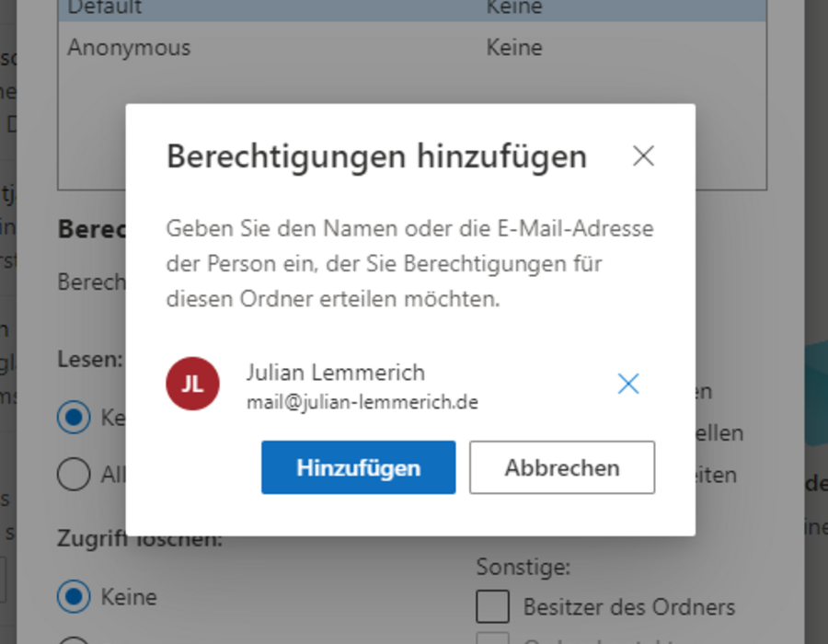This screenshot has height=644, width=828.
Task: Click the Berechtigungen hinzufügen heading
Action: tap(376, 156)
